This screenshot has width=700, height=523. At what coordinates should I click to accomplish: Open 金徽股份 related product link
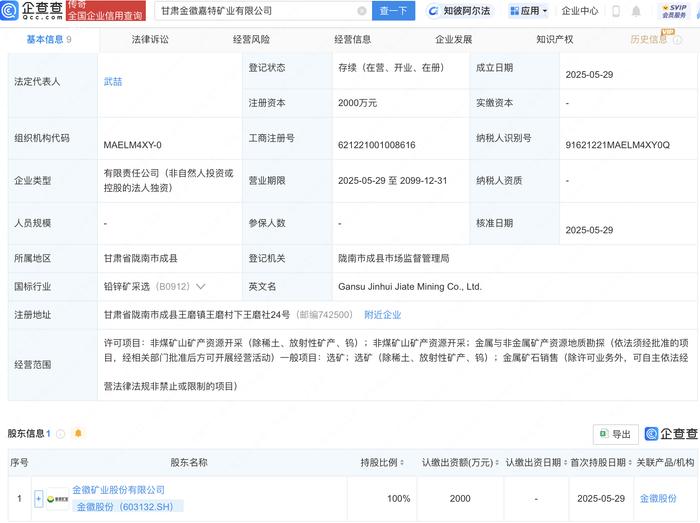658,498
